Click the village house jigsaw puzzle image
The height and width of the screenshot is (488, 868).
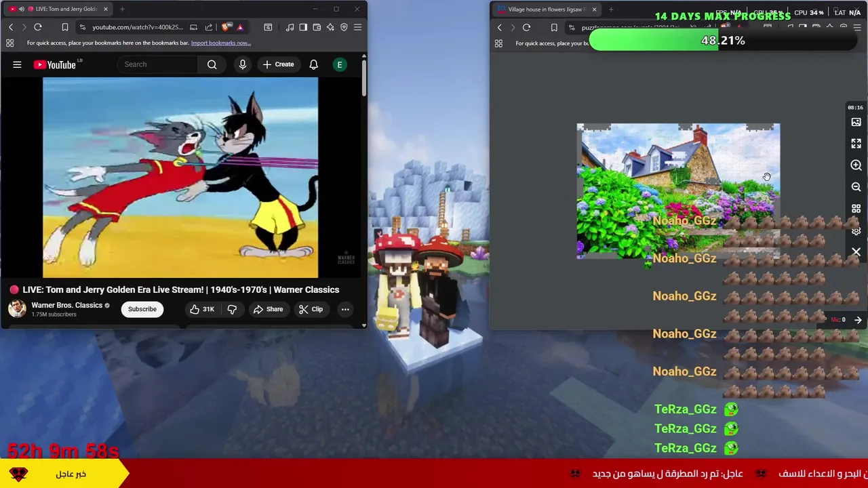pyautogui.click(x=678, y=191)
